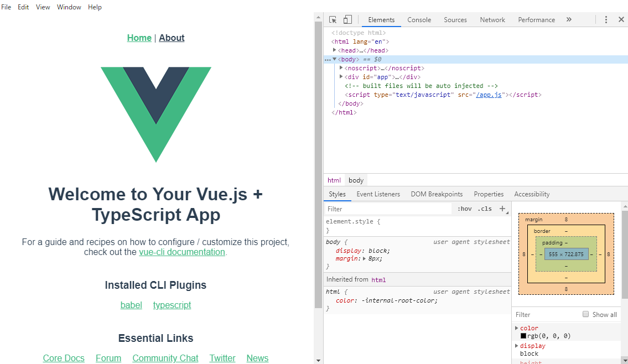Image resolution: width=628 pixels, height=364 pixels.
Task: Expand the div id="app" node
Action: pos(341,76)
